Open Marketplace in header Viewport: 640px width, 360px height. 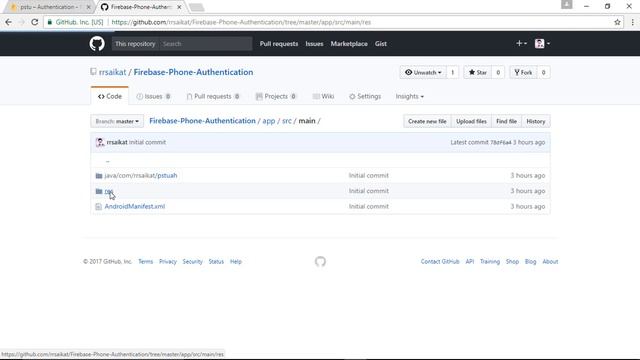349,44
